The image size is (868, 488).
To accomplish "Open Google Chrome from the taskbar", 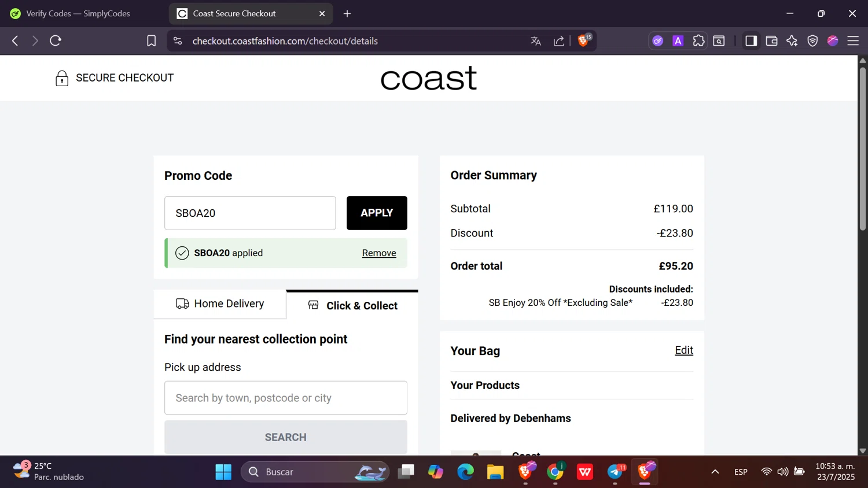I will [x=556, y=472].
